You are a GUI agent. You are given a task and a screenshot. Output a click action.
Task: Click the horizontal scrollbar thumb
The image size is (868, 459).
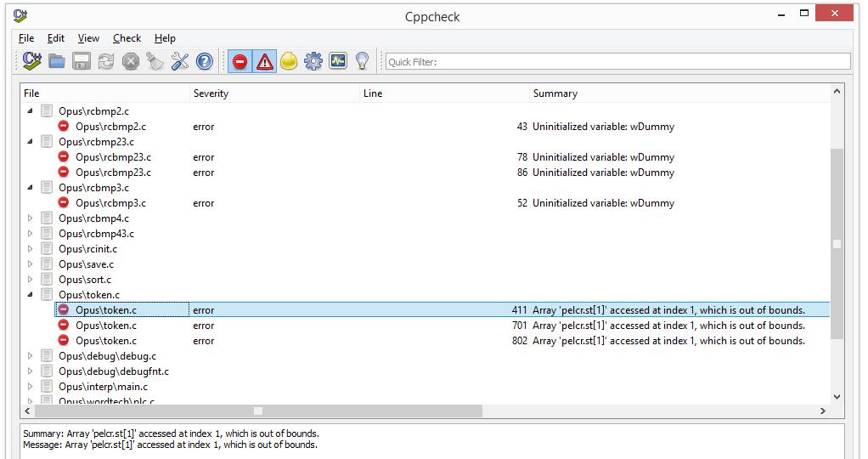258,411
